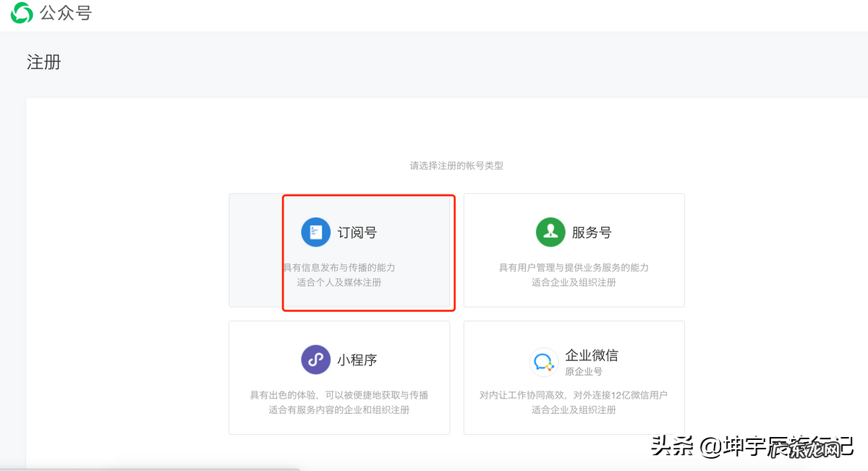Image resolution: width=868 pixels, height=471 pixels.
Task: Select the S-link symbol on the purple circle
Action: 315,359
